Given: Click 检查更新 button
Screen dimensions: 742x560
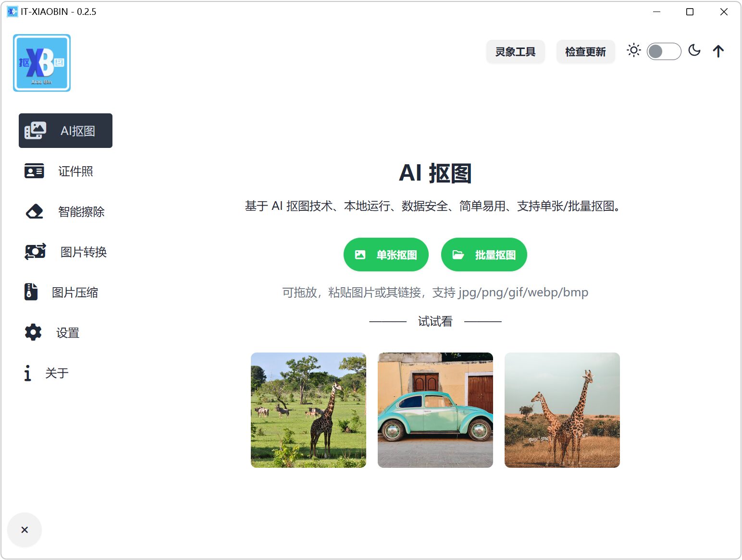Looking at the screenshot, I should tap(585, 51).
